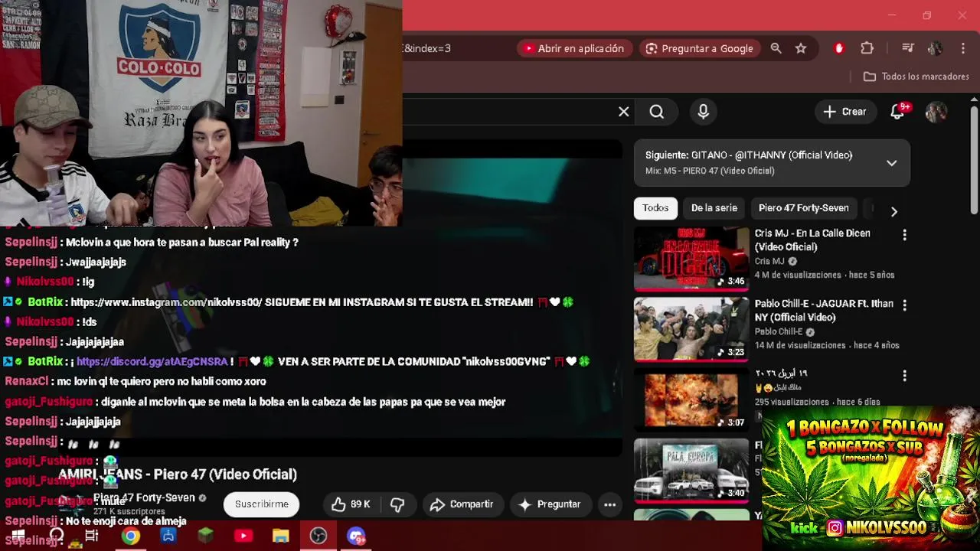
Task: Open the explosion thumbnail video 3:07
Action: 691,399
